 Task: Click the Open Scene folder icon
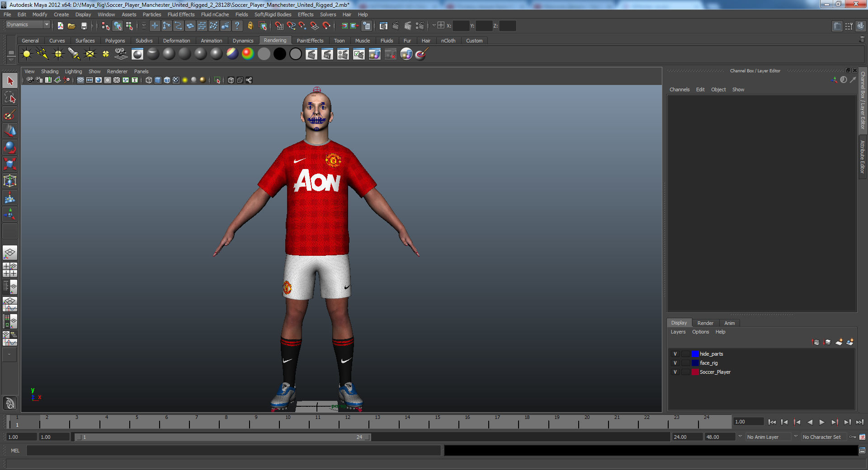click(x=71, y=26)
